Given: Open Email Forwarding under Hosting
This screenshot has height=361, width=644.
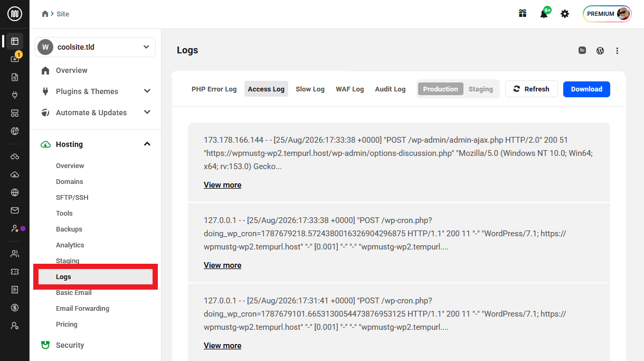Looking at the screenshot, I should coord(82,308).
